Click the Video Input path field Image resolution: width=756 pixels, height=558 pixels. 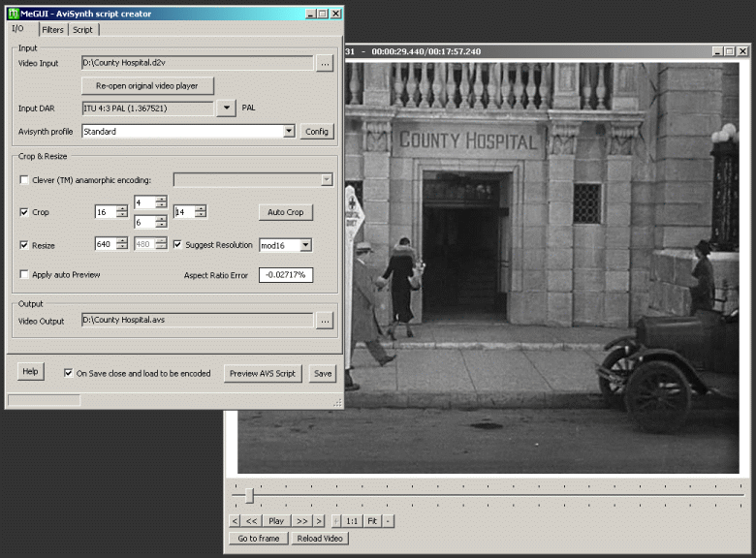(197, 63)
